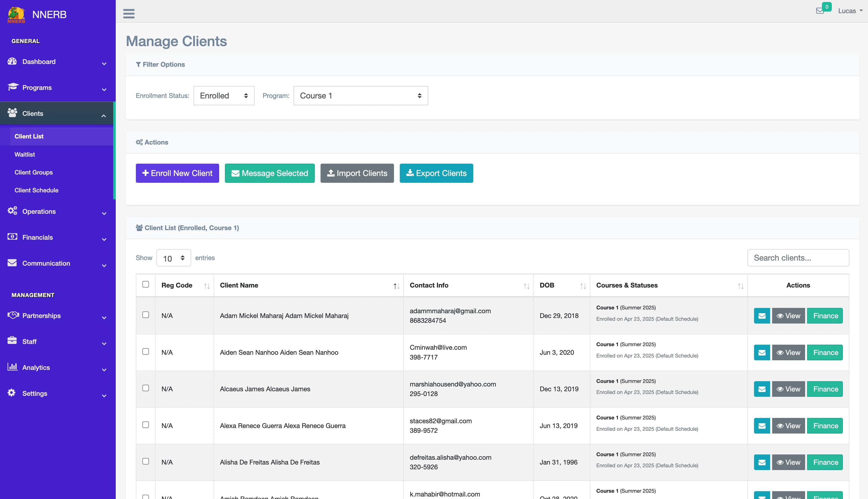
Task: Click the message envelope icon for Adam Mickel Maharaj
Action: 762,315
